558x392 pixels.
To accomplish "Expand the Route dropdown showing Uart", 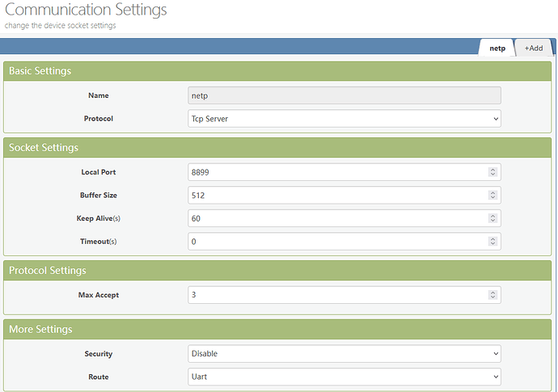I will click(344, 377).
